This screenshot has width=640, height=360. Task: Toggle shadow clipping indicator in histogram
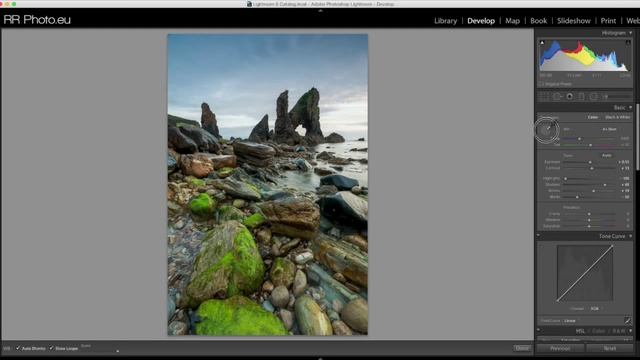542,42
